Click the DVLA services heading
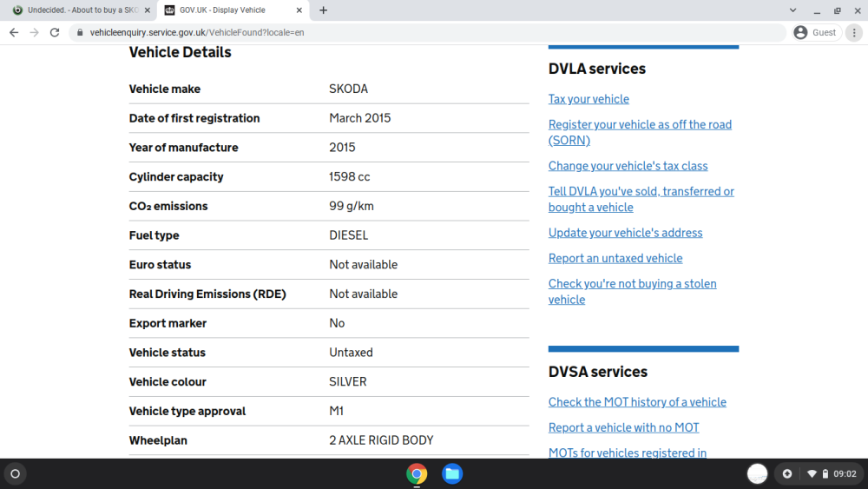This screenshot has width=868, height=489. click(597, 69)
